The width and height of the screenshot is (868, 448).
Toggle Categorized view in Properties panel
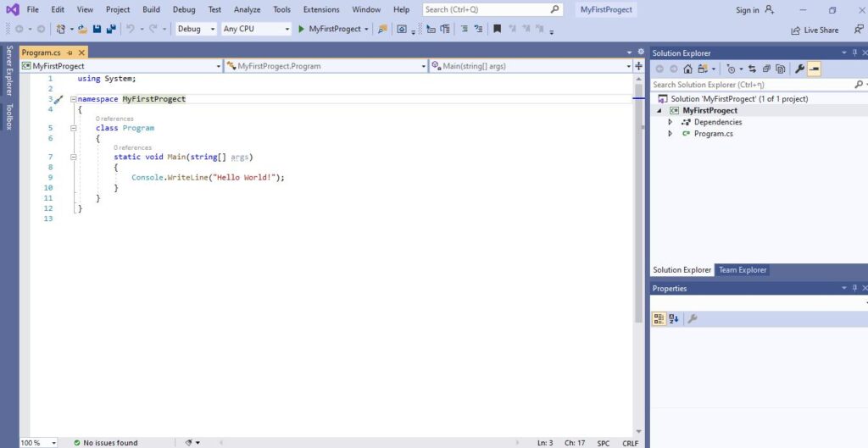pos(659,319)
